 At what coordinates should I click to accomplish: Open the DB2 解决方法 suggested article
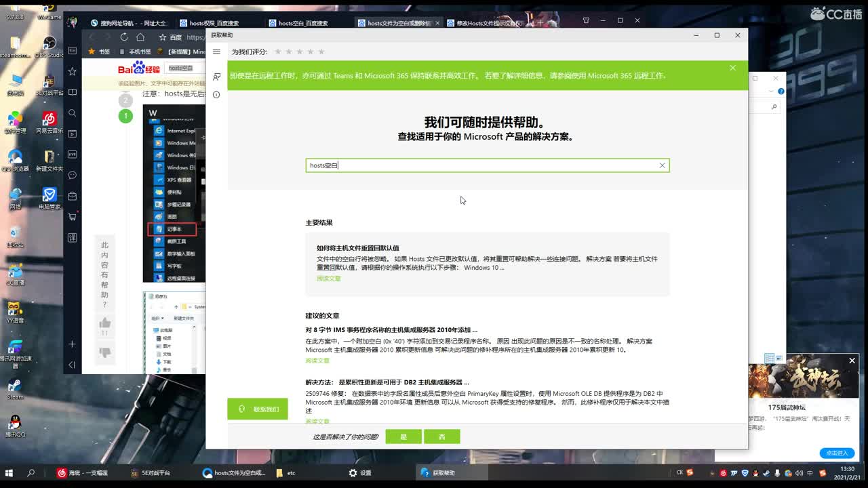(387, 382)
